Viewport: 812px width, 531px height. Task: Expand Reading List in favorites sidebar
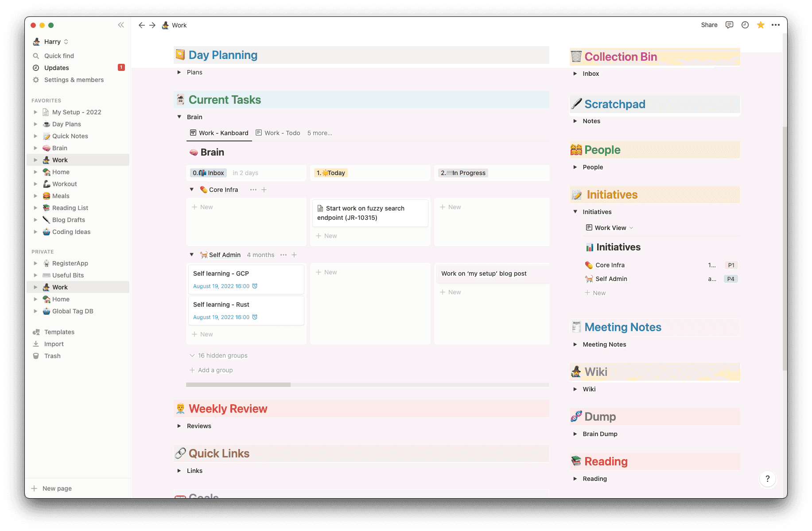[x=35, y=208]
